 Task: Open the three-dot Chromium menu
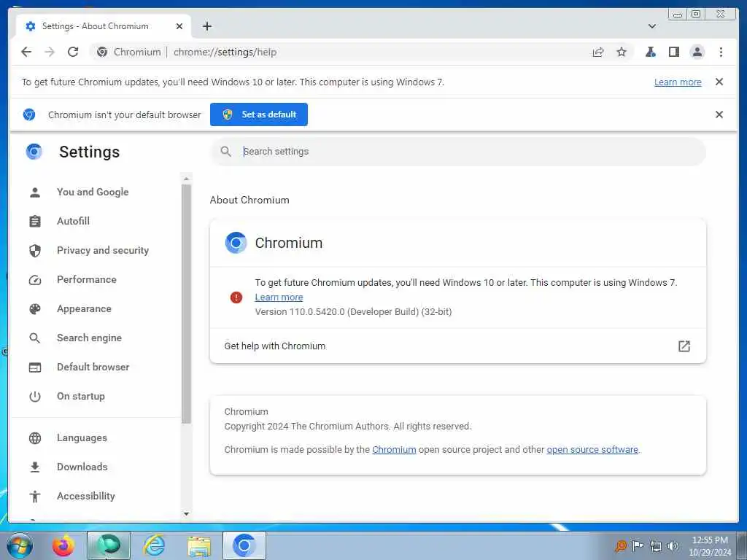pos(721,52)
